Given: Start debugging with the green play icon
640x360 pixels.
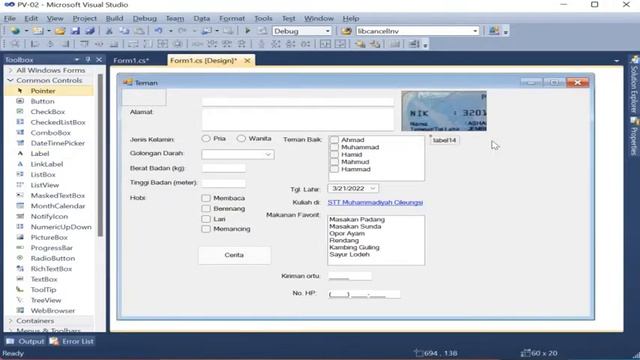Looking at the screenshot, I should point(247,31).
